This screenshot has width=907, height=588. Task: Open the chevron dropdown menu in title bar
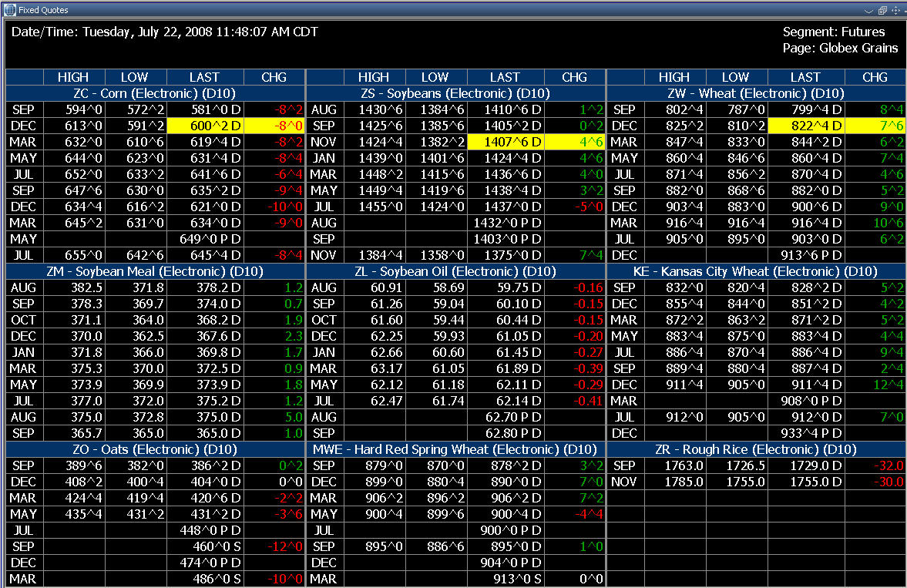868,10
